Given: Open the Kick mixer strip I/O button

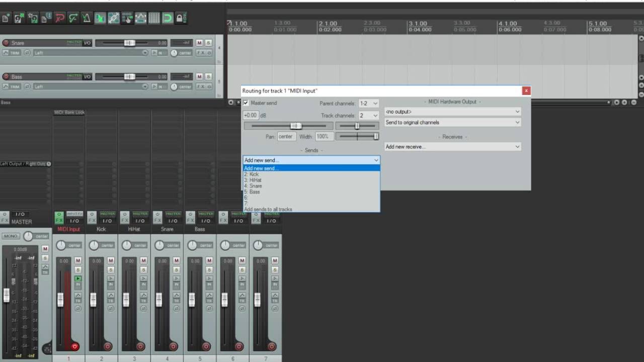Looking at the screenshot, I should tap(107, 221).
